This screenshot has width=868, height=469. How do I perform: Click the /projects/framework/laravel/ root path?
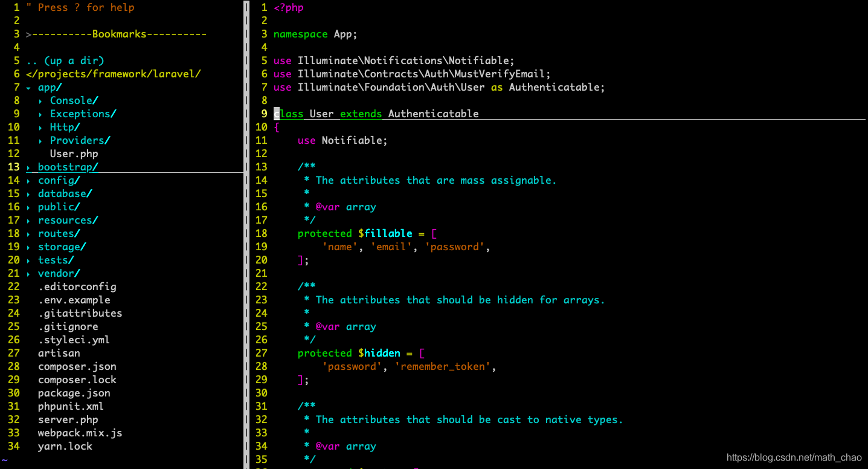(x=114, y=74)
